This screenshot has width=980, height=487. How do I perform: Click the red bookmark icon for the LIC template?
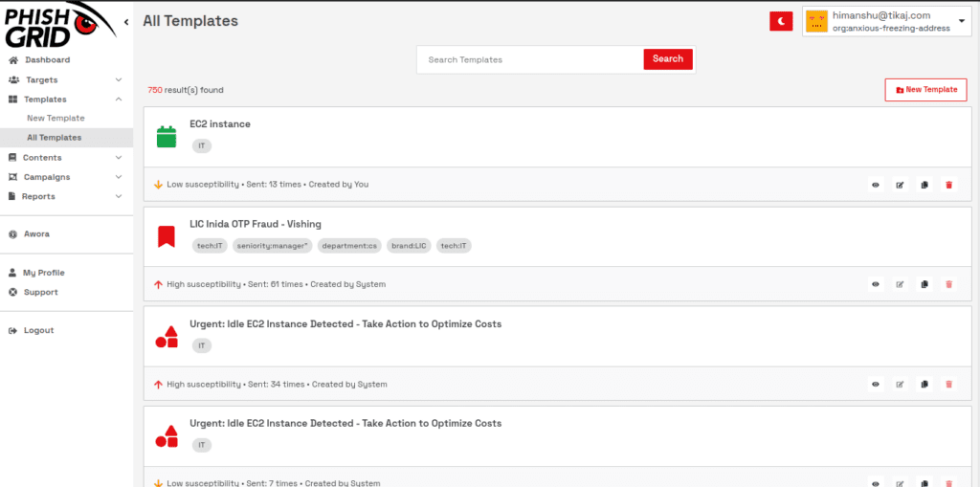coord(167,236)
